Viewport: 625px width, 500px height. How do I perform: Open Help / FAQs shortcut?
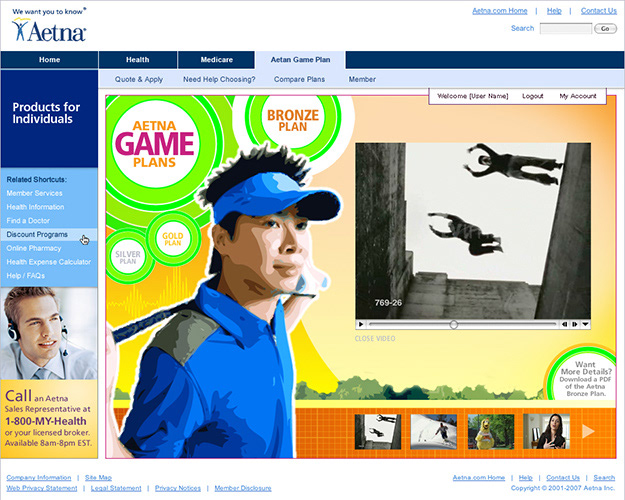[26, 276]
